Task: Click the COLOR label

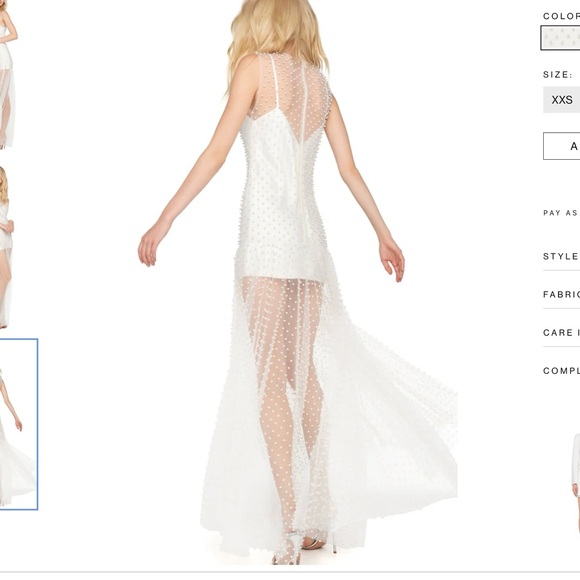Action: (561, 16)
